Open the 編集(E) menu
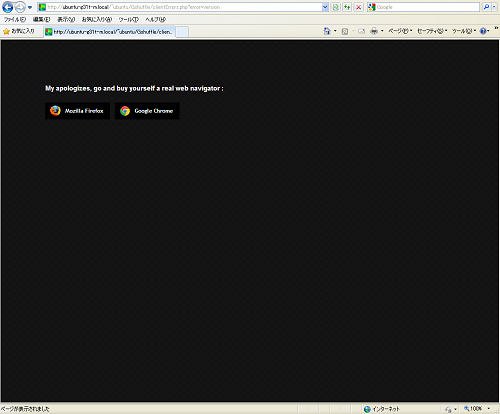The image size is (500, 414). pos(41,19)
